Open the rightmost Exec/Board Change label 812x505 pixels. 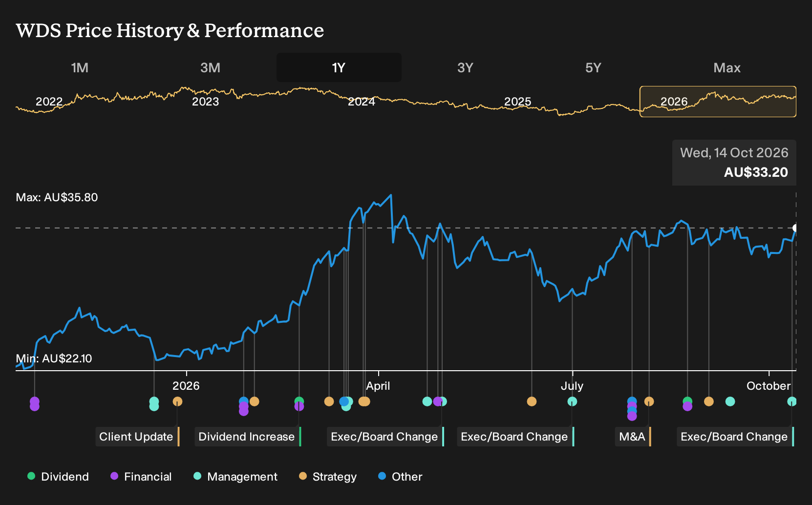(735, 437)
